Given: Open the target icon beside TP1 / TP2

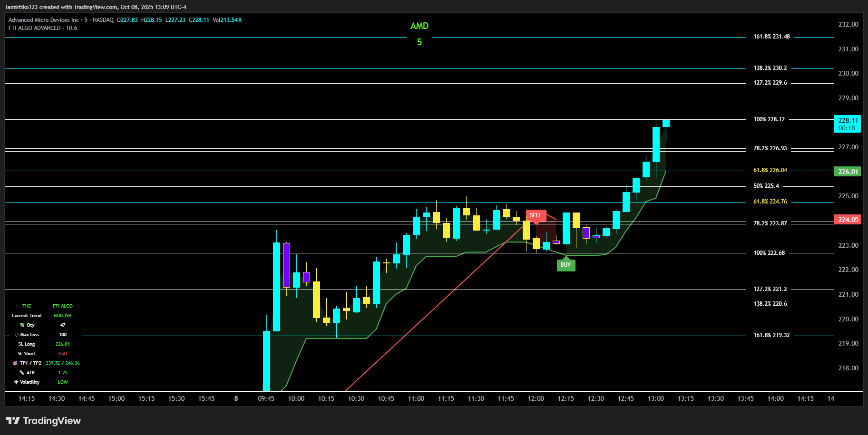Looking at the screenshot, I should [15, 363].
